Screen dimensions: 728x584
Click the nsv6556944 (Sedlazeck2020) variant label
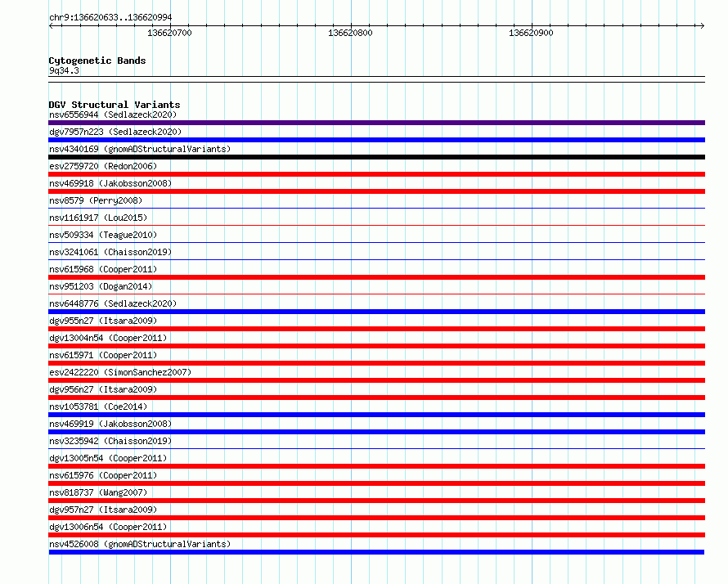click(x=113, y=115)
